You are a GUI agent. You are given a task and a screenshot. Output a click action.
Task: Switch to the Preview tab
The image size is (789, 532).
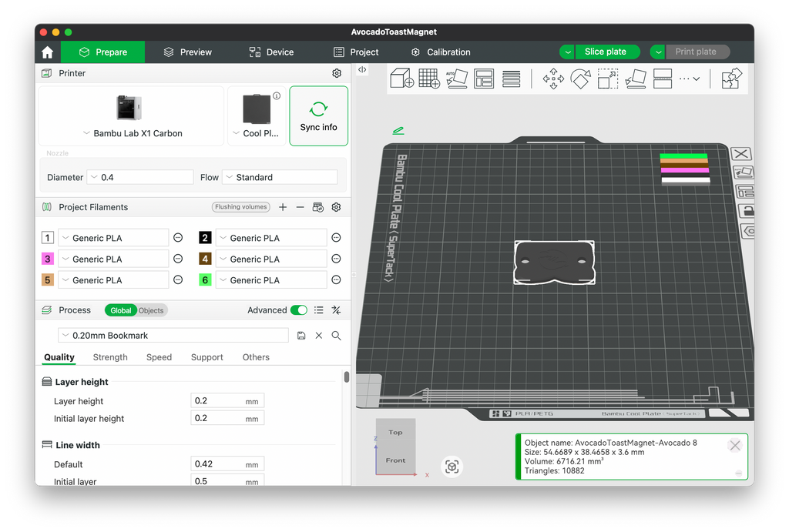pyautogui.click(x=188, y=52)
